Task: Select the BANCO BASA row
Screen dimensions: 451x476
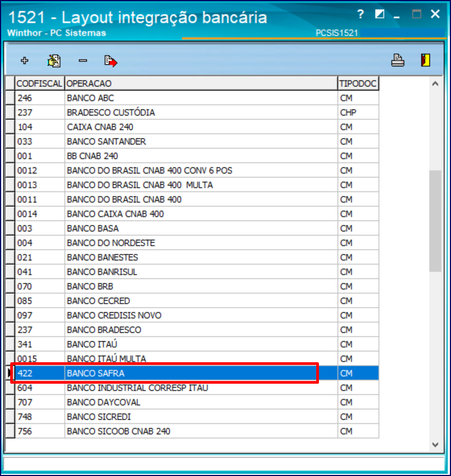Action: click(x=197, y=228)
